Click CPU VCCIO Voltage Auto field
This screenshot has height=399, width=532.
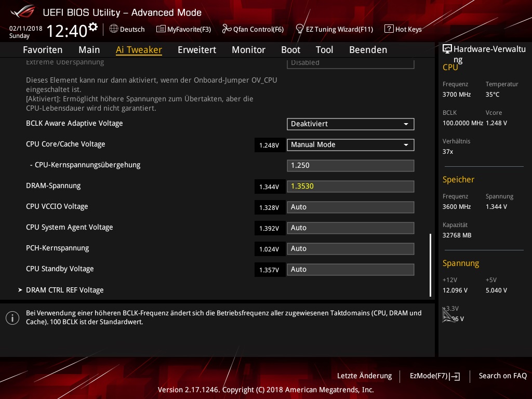coord(351,207)
